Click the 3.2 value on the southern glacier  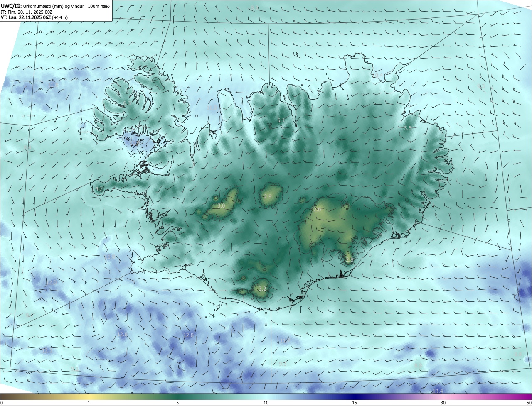coord(262,289)
